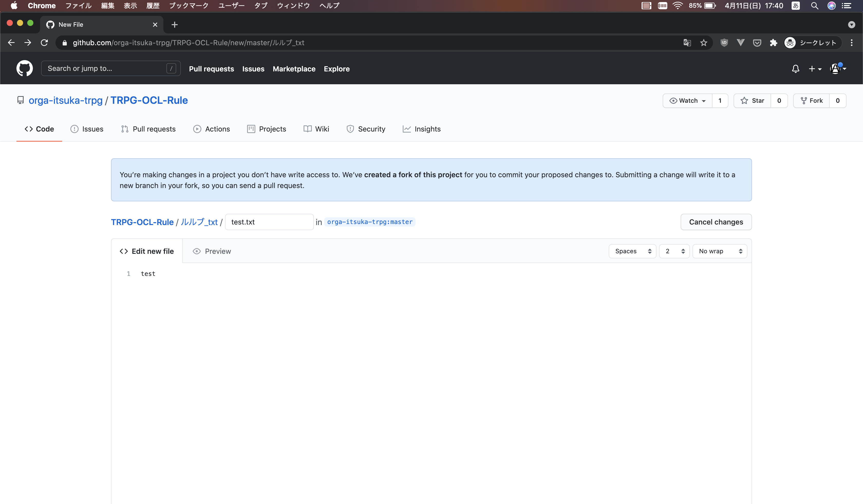Open macOS Spotlight search icon
Viewport: 863px width, 504px height.
[x=814, y=6]
